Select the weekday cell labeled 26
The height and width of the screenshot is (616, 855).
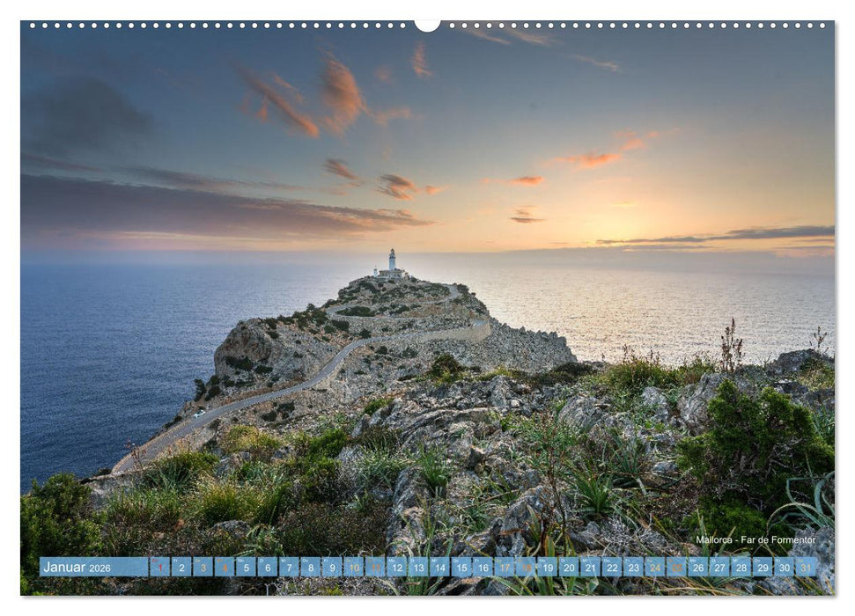[x=699, y=570]
